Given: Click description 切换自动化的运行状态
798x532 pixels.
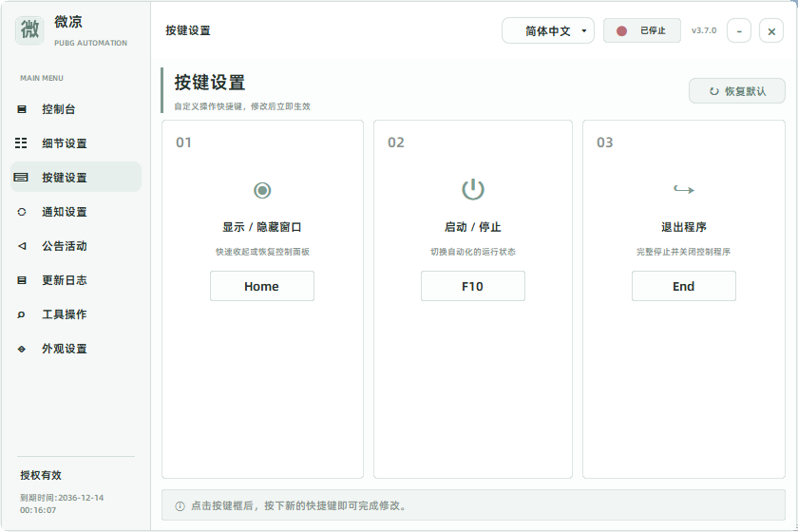Looking at the screenshot, I should 473,252.
